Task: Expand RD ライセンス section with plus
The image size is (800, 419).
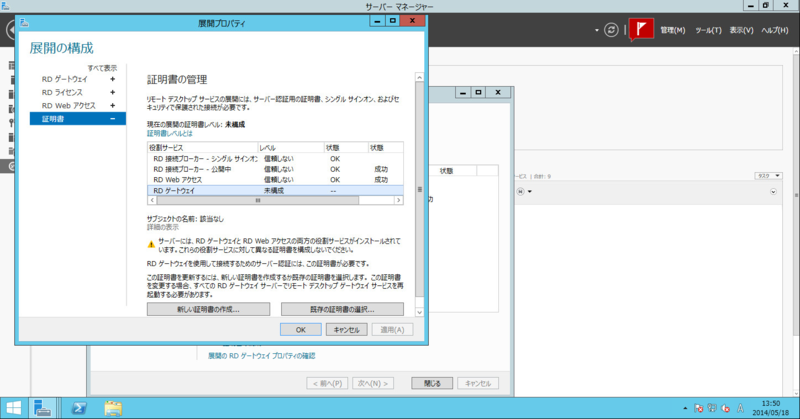Action: point(112,92)
